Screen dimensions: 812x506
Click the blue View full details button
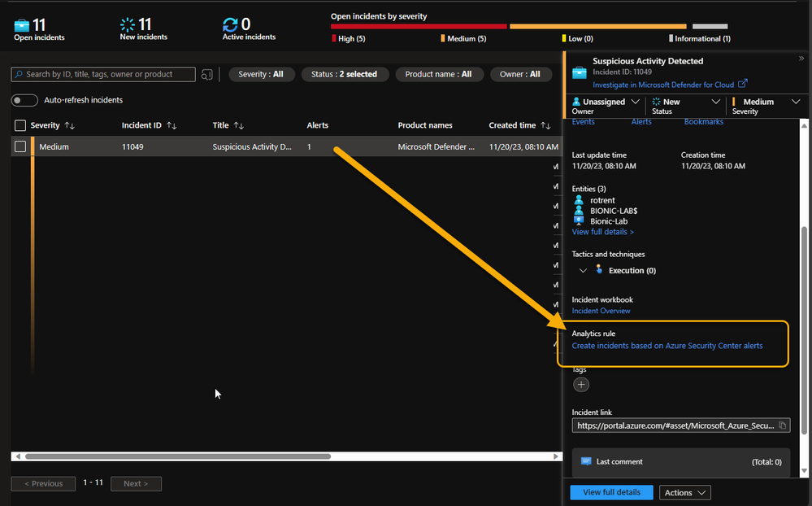[x=611, y=492]
